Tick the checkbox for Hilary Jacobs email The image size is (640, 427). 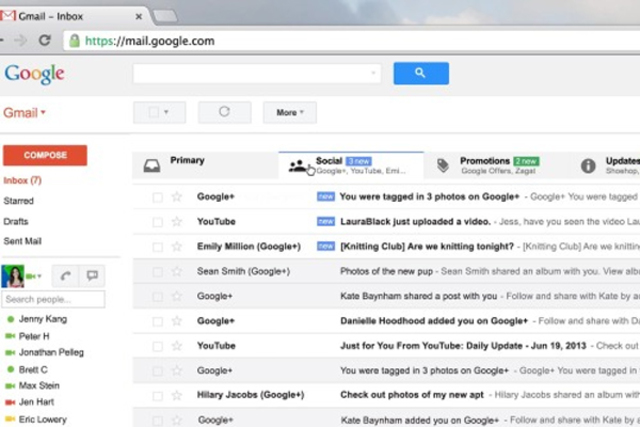point(157,396)
